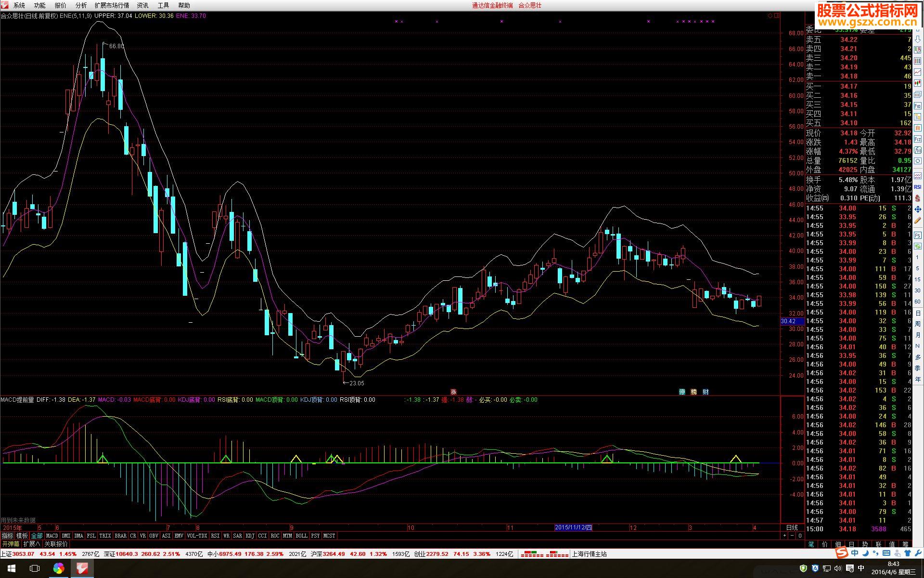Click the 财 marker on chart

pyautogui.click(x=706, y=392)
